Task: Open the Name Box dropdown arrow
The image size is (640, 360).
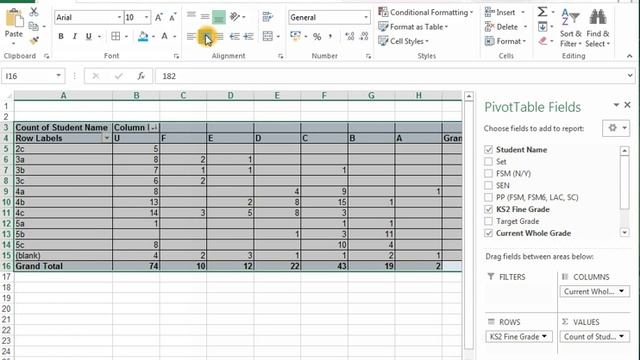Action: [x=58, y=76]
